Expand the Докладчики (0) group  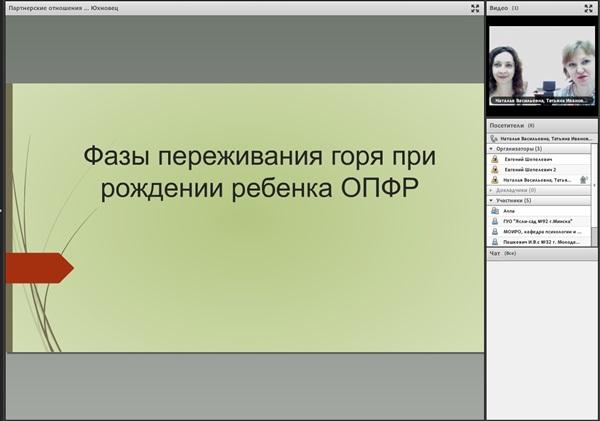click(491, 190)
